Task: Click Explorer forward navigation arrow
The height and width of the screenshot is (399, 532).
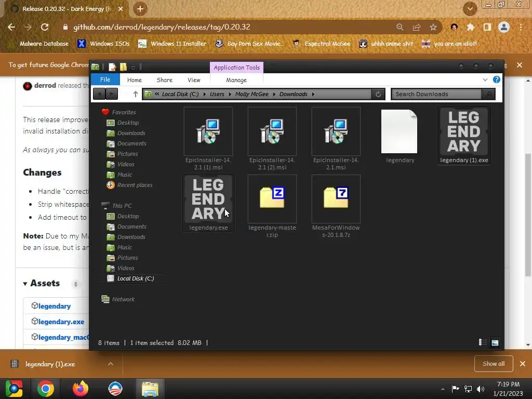Action: coord(112,94)
